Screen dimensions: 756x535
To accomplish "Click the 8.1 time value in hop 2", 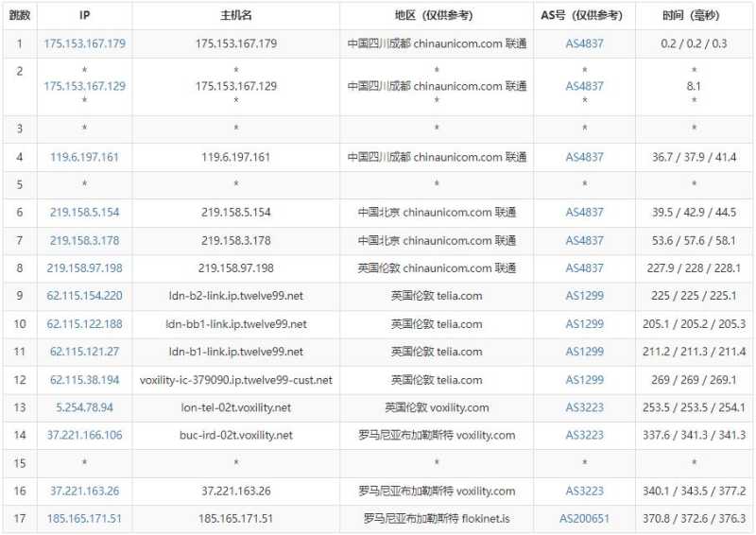I will [694, 86].
